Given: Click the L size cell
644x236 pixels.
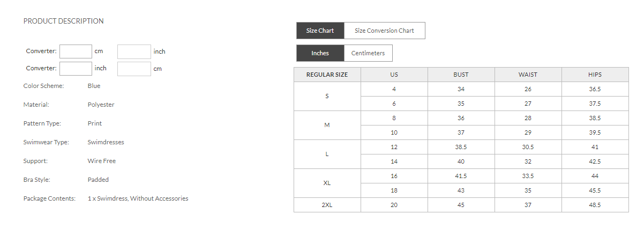Looking at the screenshot, I should [x=327, y=154].
